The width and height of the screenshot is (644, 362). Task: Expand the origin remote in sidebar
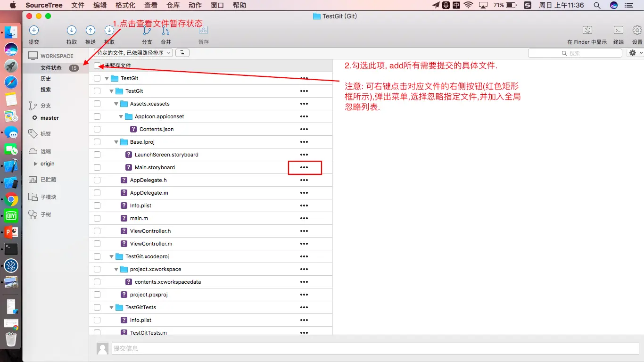[x=36, y=164]
